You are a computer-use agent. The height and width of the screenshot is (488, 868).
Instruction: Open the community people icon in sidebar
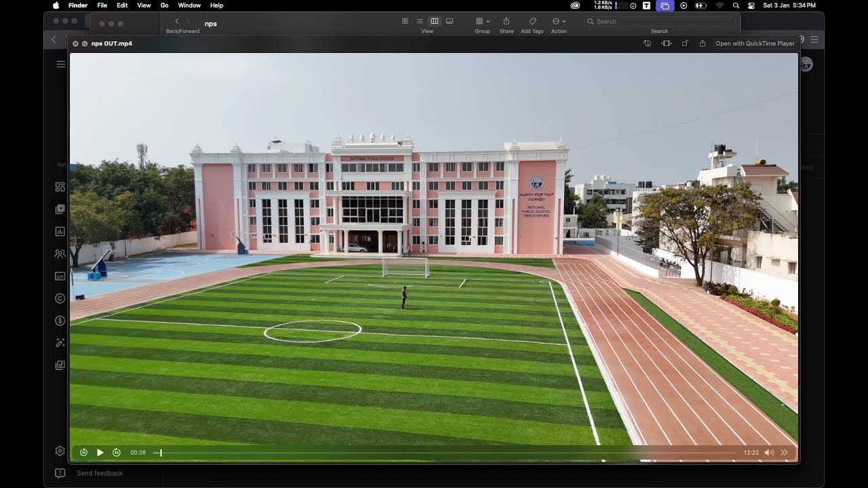pos(60,253)
